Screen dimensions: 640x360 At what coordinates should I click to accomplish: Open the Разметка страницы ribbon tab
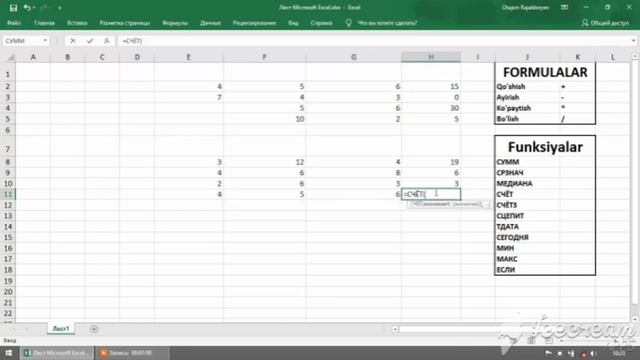tap(125, 23)
